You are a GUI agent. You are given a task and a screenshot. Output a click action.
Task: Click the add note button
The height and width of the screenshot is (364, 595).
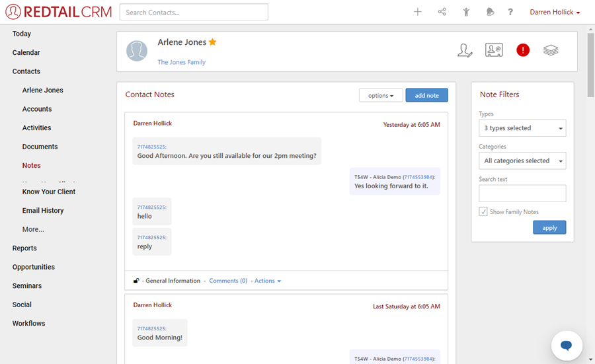click(426, 95)
